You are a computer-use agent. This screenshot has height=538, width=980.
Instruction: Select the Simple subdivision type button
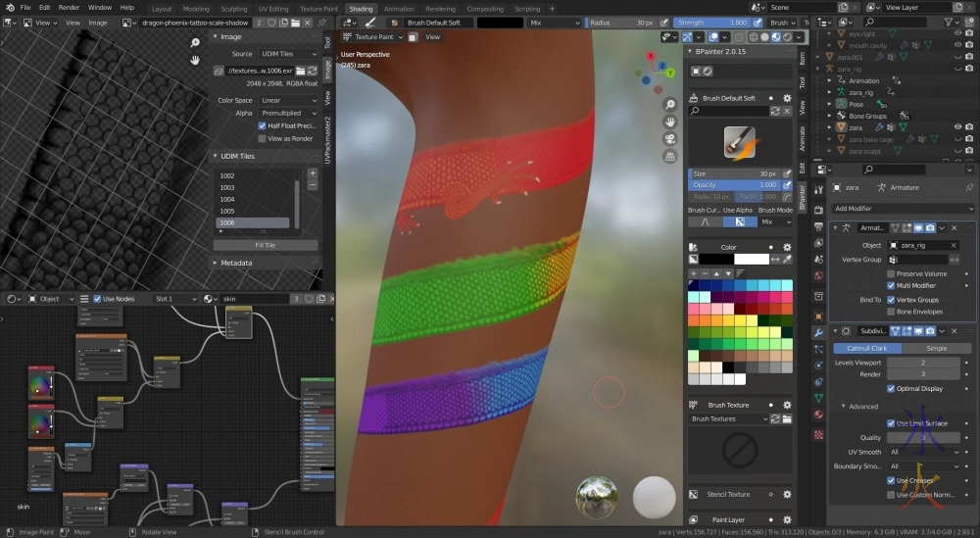(x=937, y=348)
